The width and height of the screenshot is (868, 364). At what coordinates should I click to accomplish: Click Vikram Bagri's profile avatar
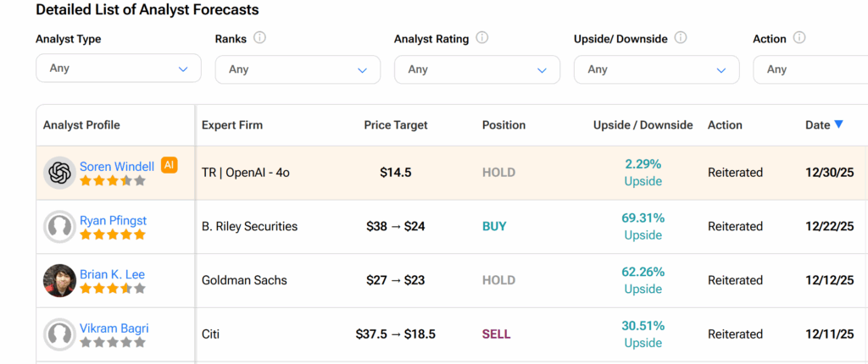59,334
